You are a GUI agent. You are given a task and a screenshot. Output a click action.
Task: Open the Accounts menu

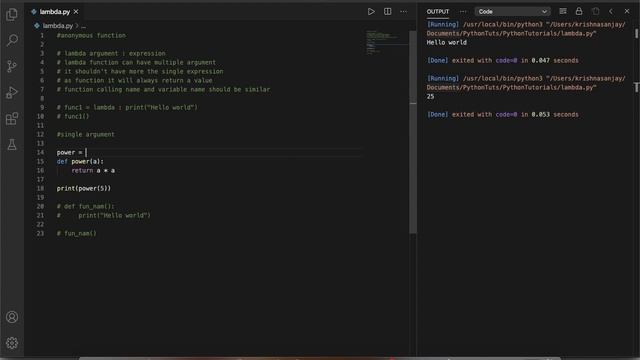pos(12,317)
